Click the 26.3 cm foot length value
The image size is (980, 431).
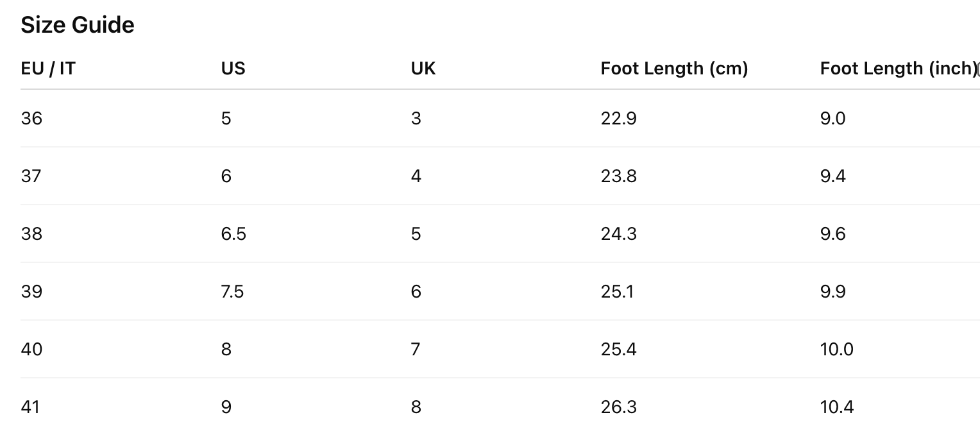point(618,407)
